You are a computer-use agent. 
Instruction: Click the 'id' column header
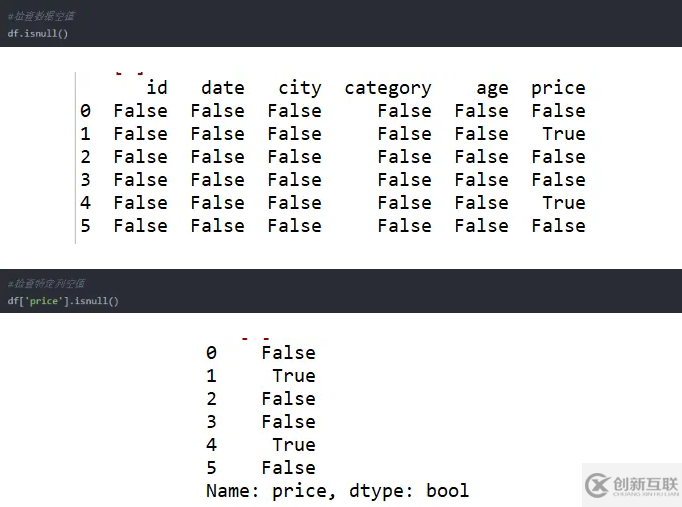click(x=157, y=88)
